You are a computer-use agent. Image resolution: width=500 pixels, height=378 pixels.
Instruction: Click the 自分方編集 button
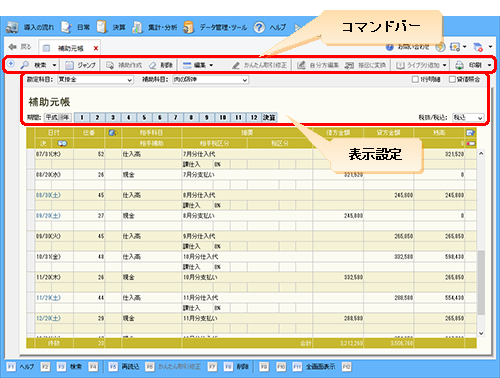[318, 65]
